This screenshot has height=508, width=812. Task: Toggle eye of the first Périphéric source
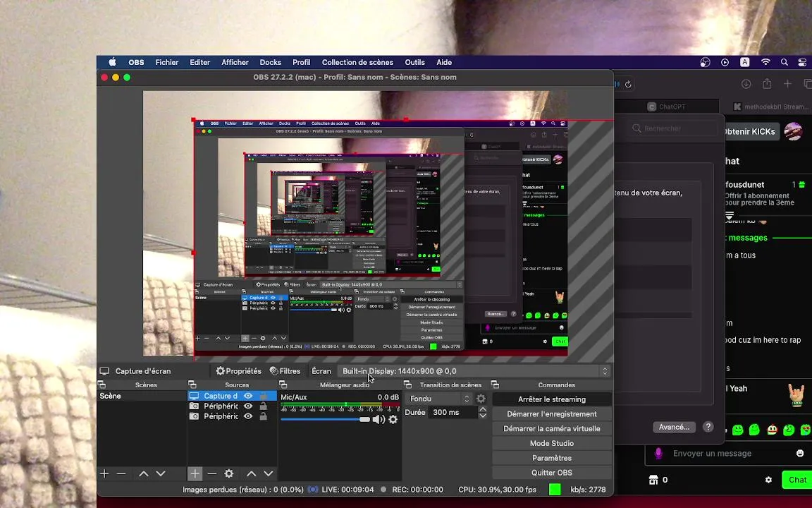[x=248, y=406]
